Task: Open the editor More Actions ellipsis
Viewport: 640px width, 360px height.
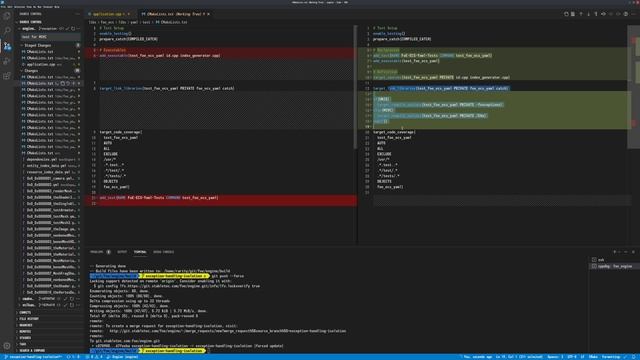Action: point(633,14)
